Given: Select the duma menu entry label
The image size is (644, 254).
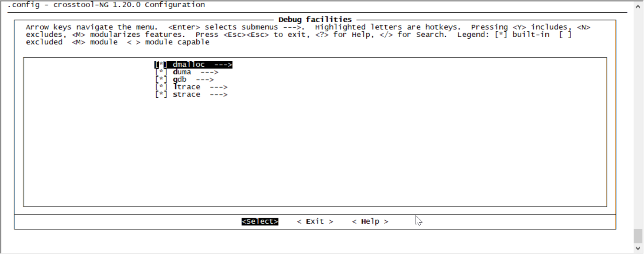Looking at the screenshot, I should pos(182,72).
